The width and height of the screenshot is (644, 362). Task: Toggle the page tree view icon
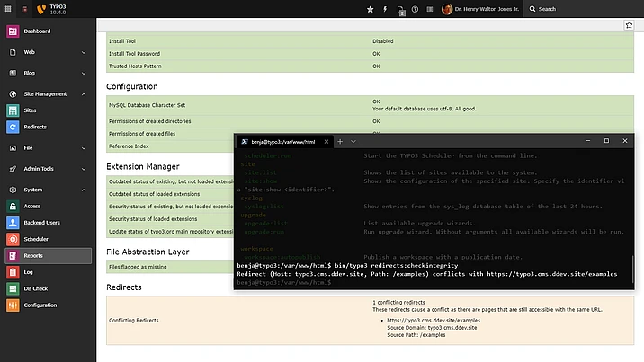[x=22, y=8]
